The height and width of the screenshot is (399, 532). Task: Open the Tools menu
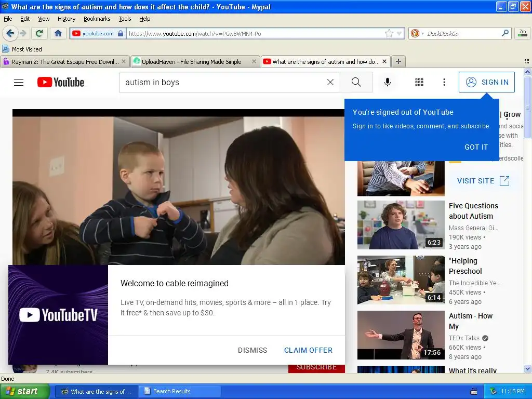pos(125,19)
